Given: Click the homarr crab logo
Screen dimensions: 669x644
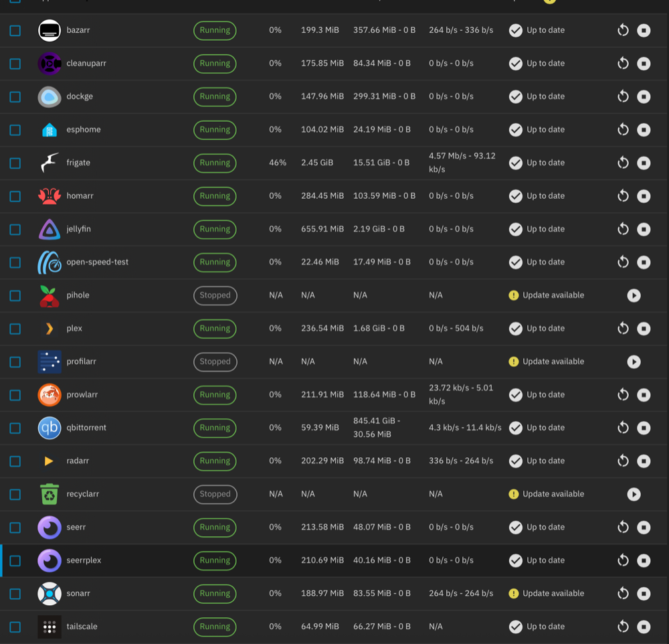Looking at the screenshot, I should [x=50, y=196].
